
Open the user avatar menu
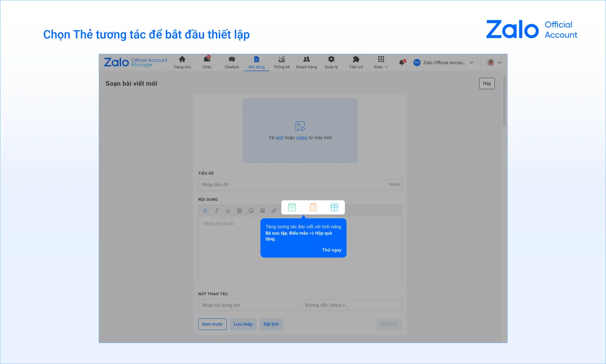coord(494,62)
